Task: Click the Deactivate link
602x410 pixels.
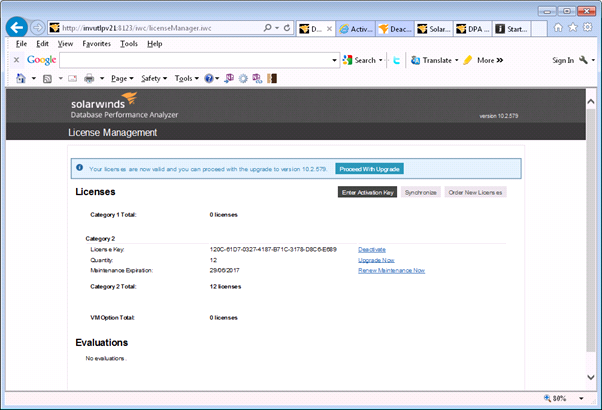Action: click(x=372, y=250)
